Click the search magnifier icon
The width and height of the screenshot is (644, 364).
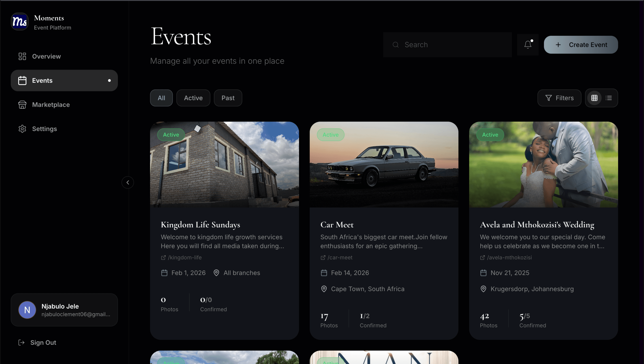click(396, 45)
